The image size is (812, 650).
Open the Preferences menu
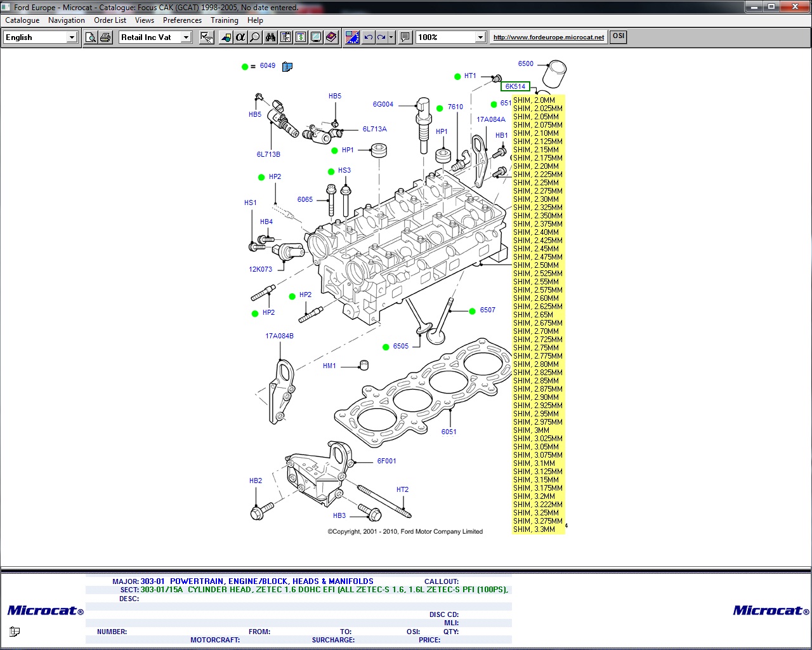pyautogui.click(x=182, y=20)
